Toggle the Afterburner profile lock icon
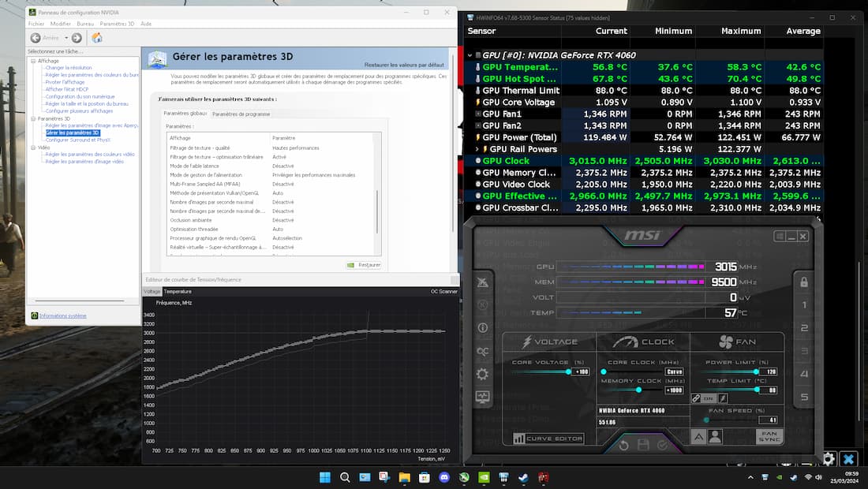868x489 pixels. coord(804,282)
